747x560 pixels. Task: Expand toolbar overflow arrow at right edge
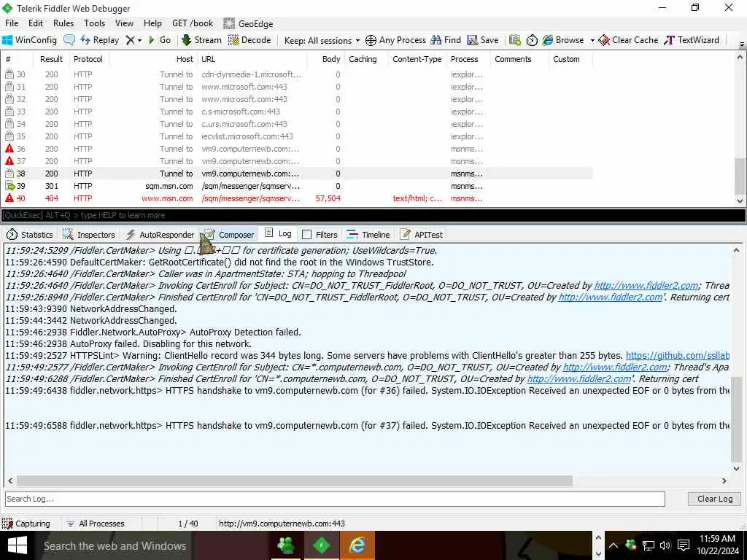742,44
